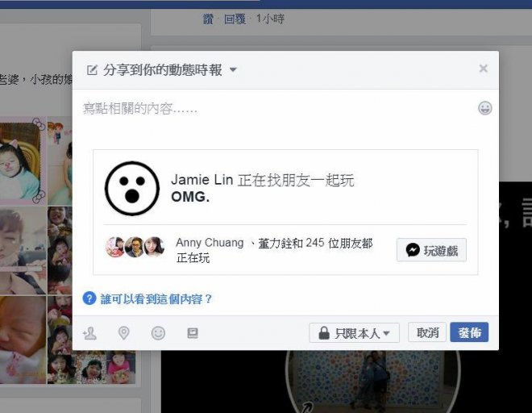Open the 只限本人 privacy dropdown
Screen dimensions: 532x413
(x=354, y=333)
